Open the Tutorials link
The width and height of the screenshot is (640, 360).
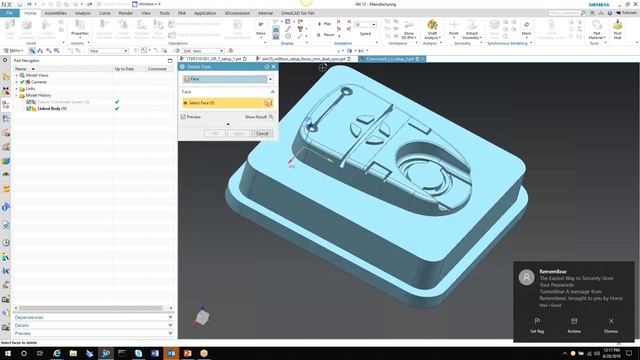tap(627, 13)
